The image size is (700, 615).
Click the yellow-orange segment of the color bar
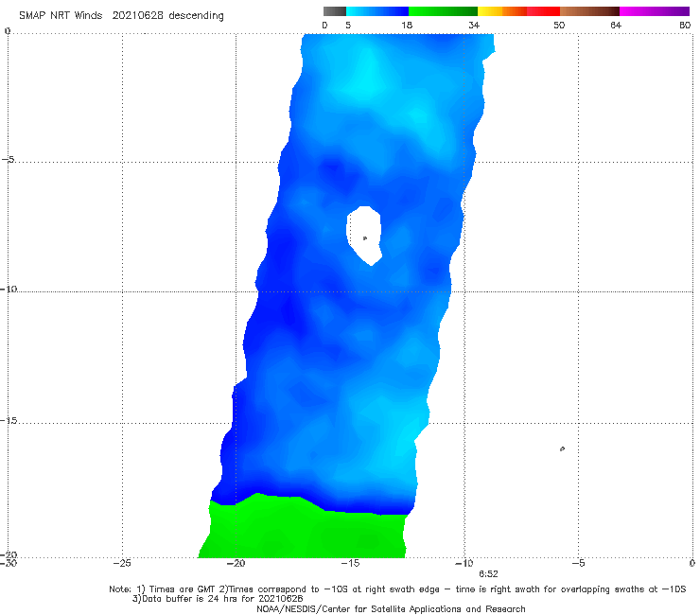(502, 11)
